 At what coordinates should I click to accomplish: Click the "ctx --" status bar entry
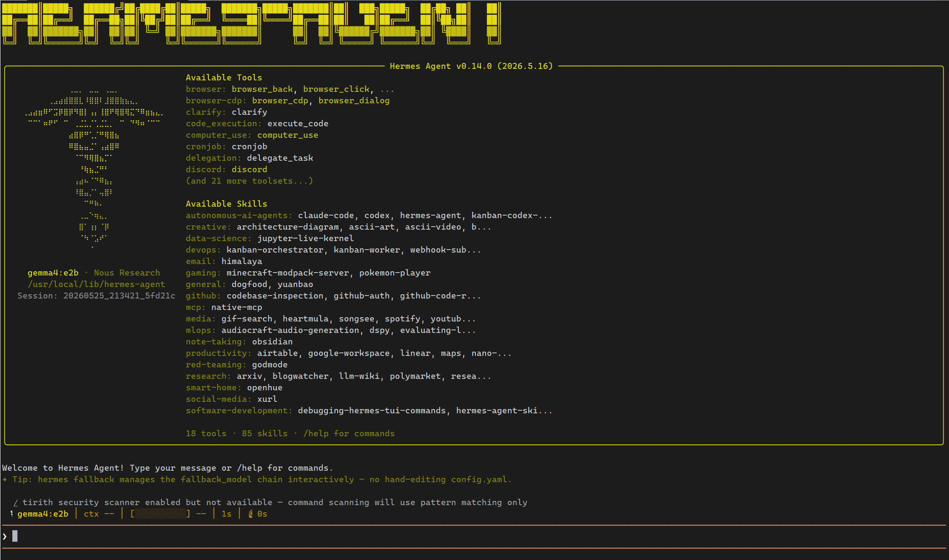[99, 514]
